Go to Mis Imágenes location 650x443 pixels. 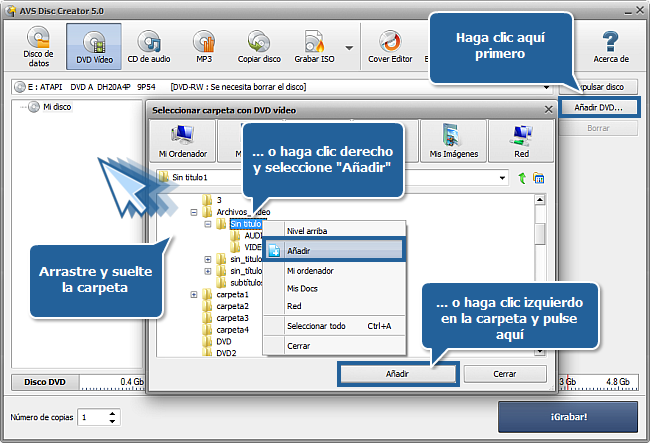click(454, 141)
